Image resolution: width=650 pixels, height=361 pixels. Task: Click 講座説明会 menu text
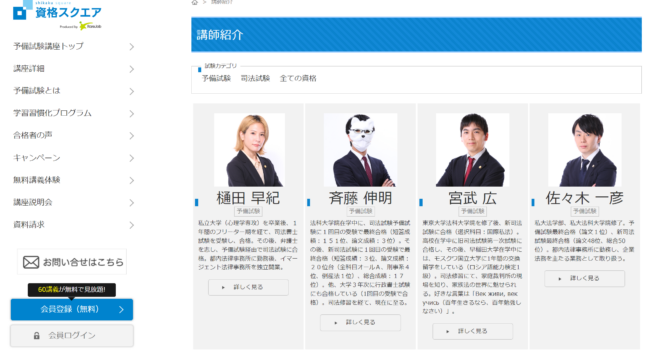[x=33, y=202]
